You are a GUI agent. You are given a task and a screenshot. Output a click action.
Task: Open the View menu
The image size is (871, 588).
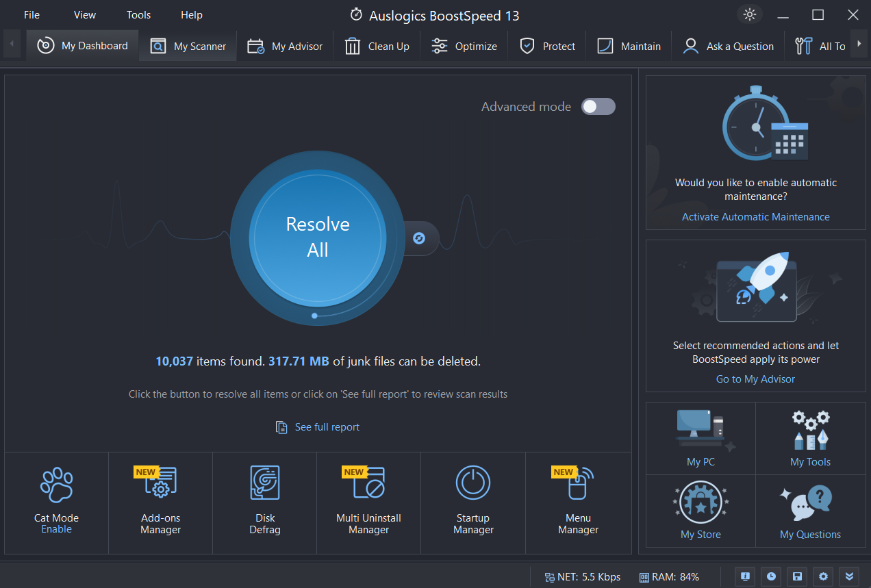85,14
